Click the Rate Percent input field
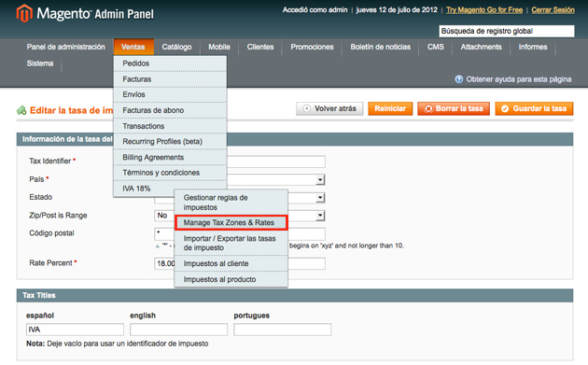The width and height of the screenshot is (588, 365). 240,263
